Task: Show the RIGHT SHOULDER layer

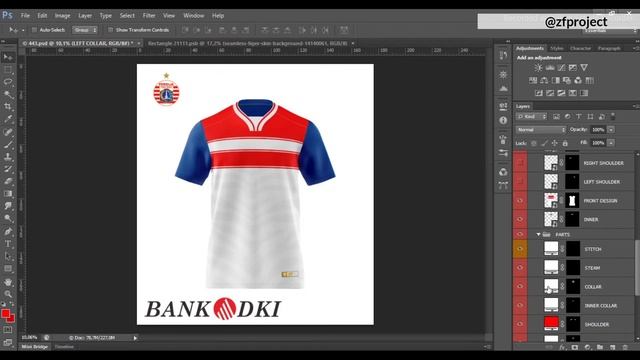Action: pos(520,163)
